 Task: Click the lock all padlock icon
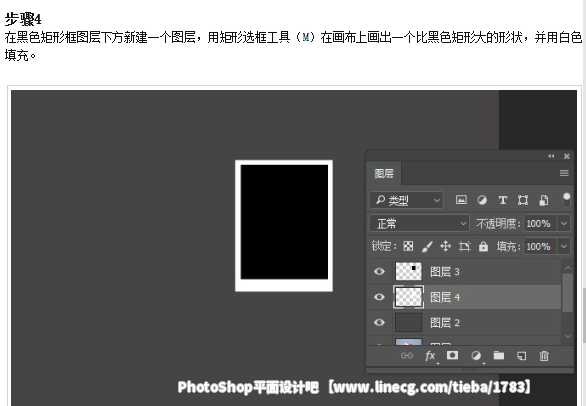click(x=483, y=246)
